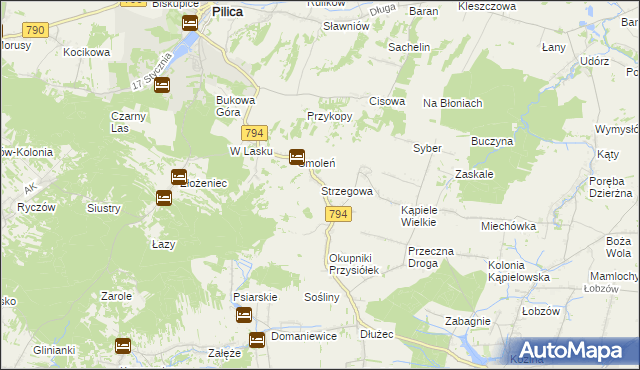Select the Kąty label
This screenshot has height=370, width=640.
608,155
